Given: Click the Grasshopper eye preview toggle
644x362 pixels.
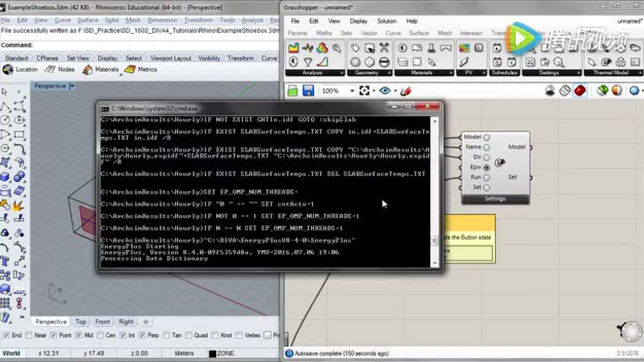Looking at the screenshot, I should pyautogui.click(x=385, y=91).
